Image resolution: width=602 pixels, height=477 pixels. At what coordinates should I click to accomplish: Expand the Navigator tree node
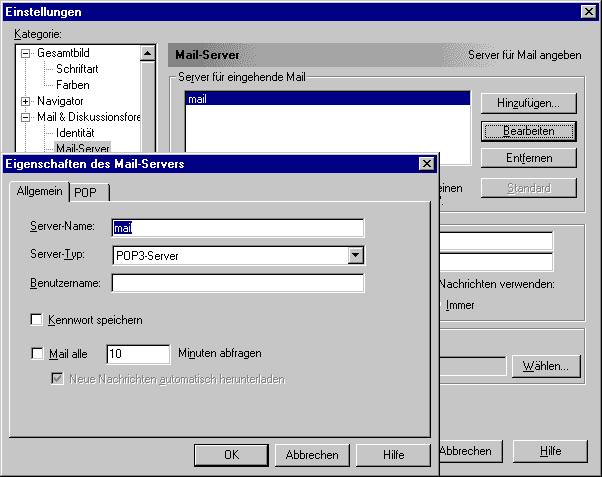(25, 101)
